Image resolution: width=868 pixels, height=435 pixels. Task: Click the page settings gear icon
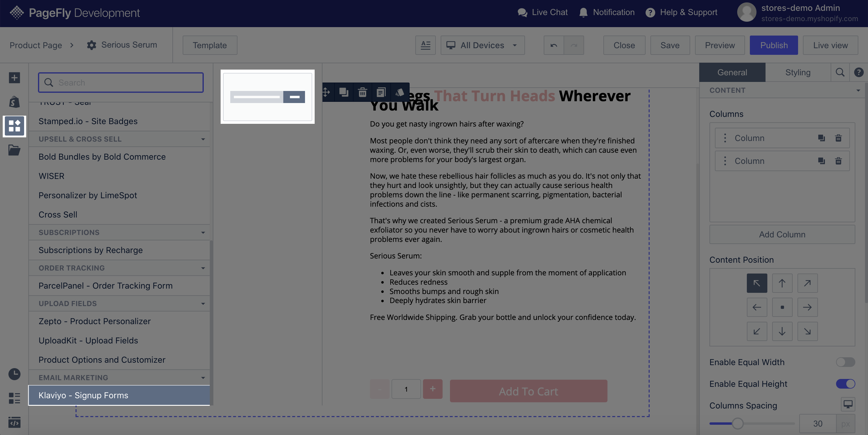(91, 45)
